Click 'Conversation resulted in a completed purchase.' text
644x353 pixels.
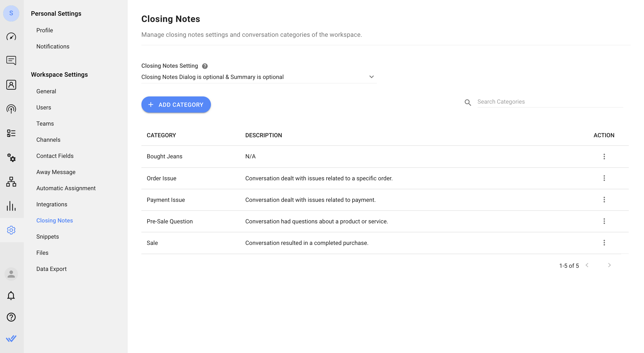pyautogui.click(x=307, y=243)
